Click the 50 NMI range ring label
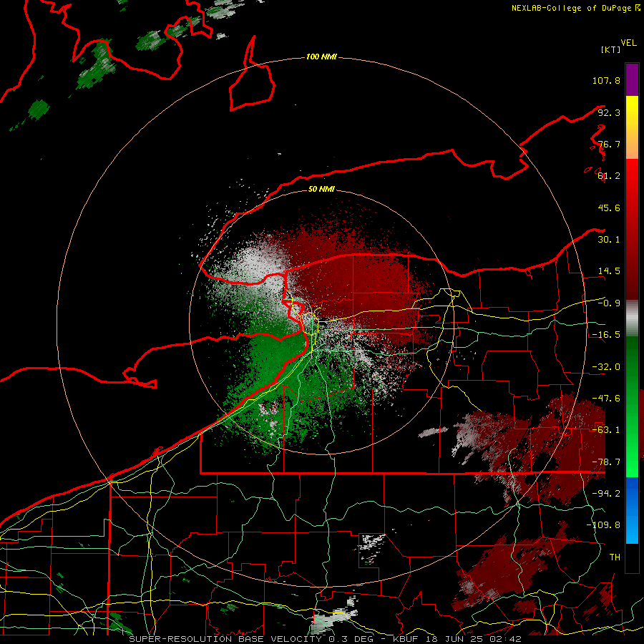This screenshot has width=644, height=644. (x=321, y=189)
